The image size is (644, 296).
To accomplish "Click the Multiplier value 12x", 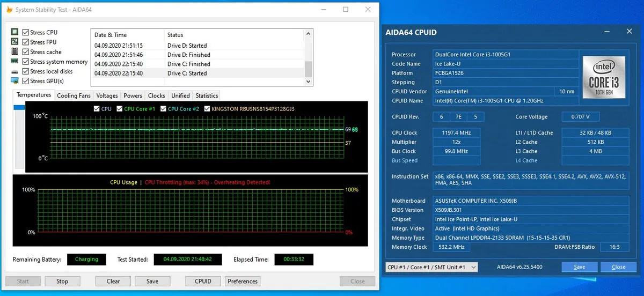I will (x=457, y=142).
